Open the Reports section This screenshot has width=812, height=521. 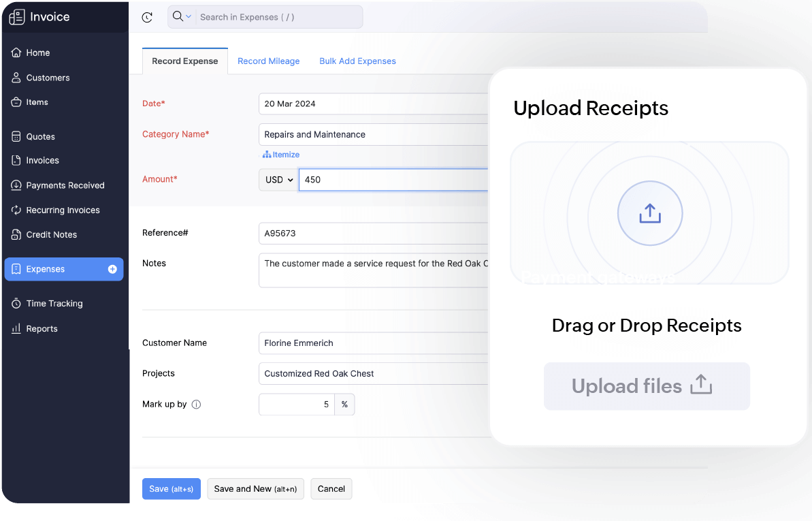coord(43,328)
